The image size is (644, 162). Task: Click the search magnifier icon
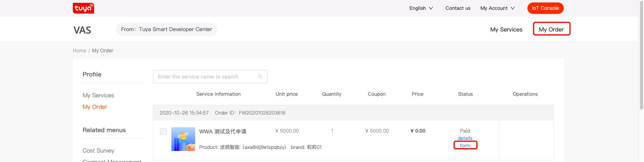pyautogui.click(x=260, y=76)
